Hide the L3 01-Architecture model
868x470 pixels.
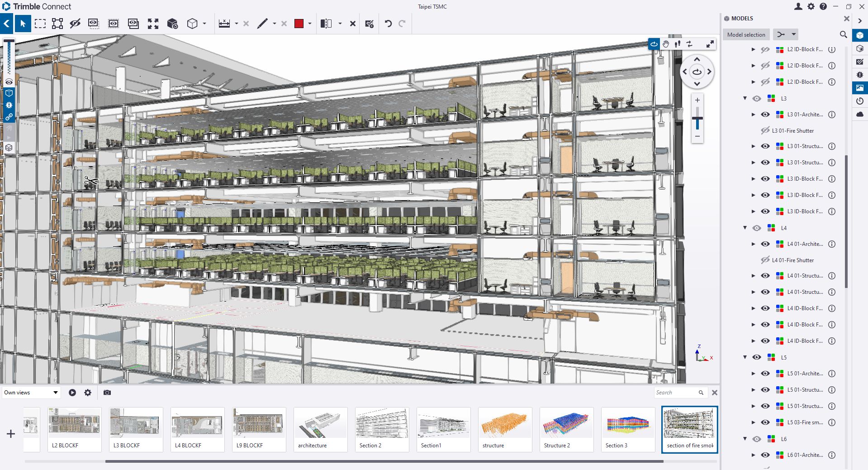765,115
